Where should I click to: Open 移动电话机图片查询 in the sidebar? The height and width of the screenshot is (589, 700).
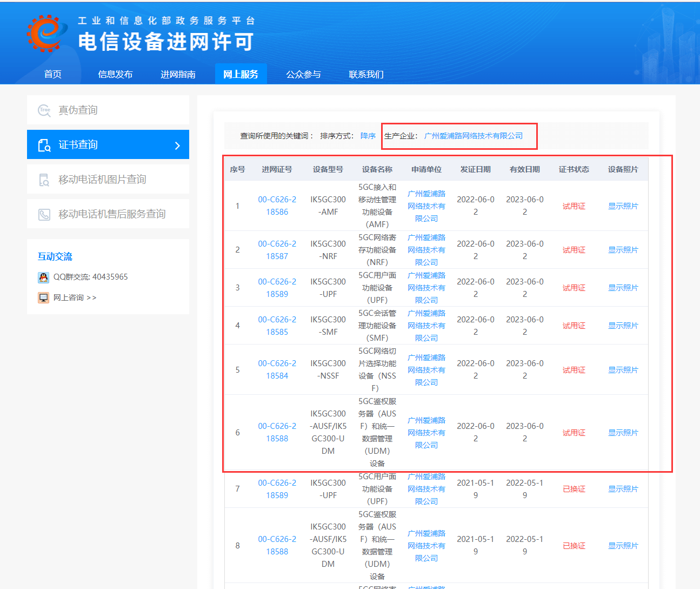[108, 180]
